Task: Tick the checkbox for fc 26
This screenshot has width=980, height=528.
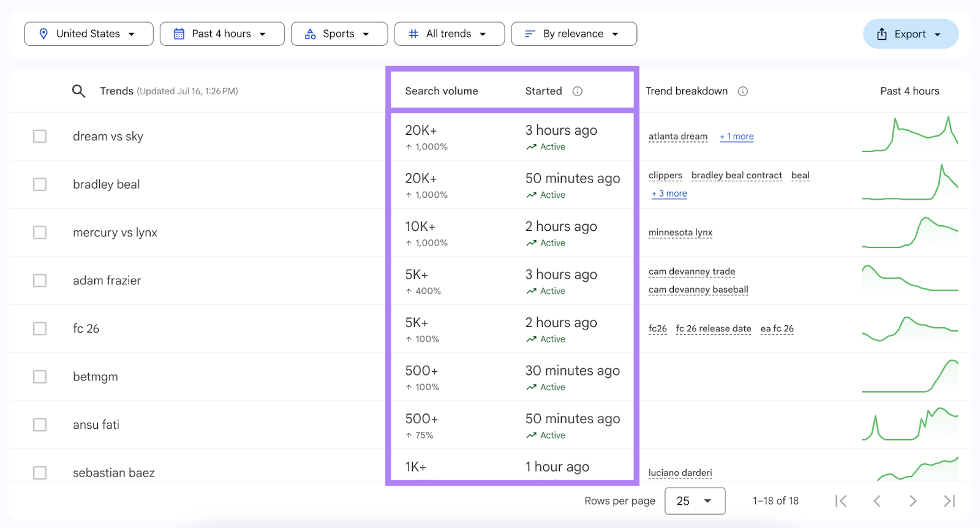Action: (40, 328)
